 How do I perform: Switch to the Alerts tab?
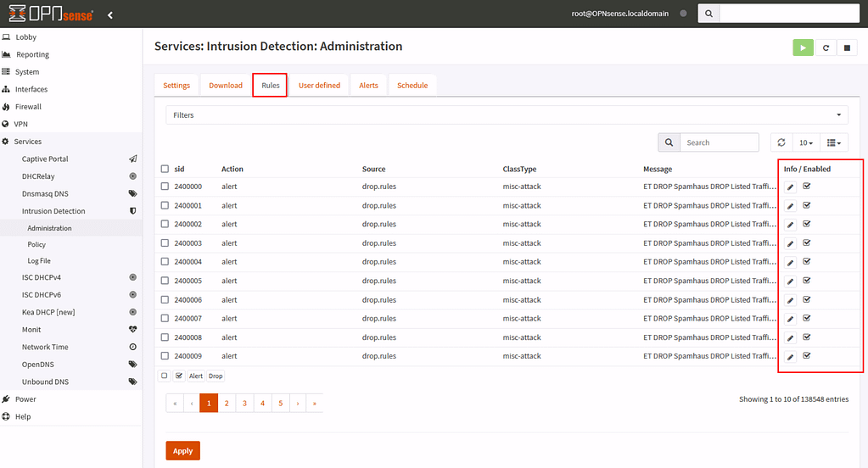(368, 86)
